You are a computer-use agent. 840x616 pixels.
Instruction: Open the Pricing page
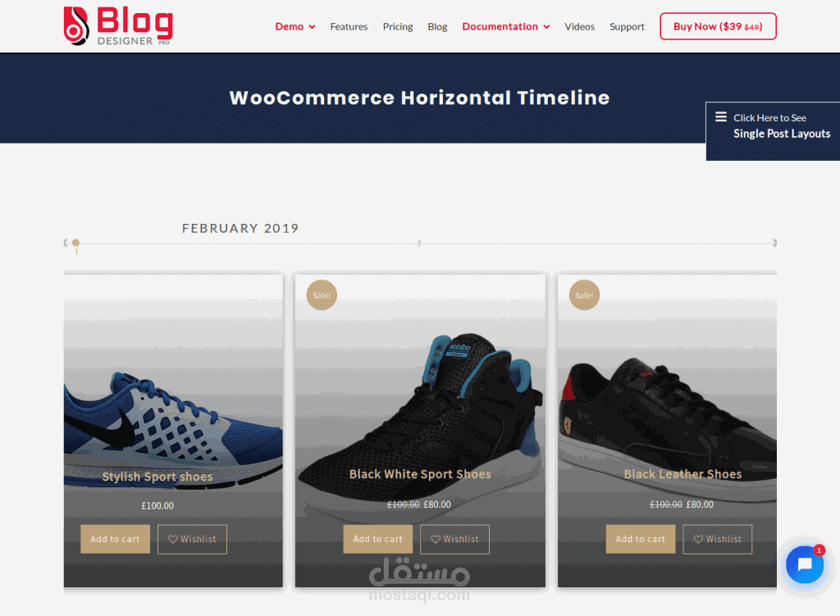[398, 27]
